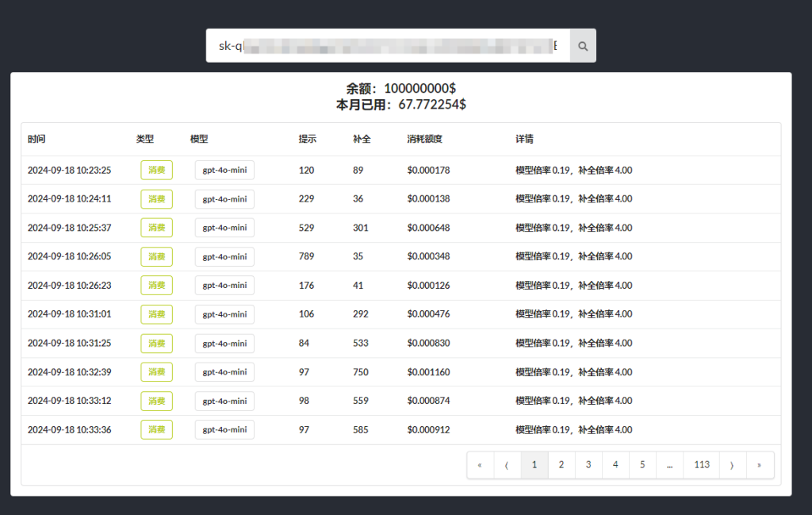Select page 1 in pagination

[x=534, y=465]
